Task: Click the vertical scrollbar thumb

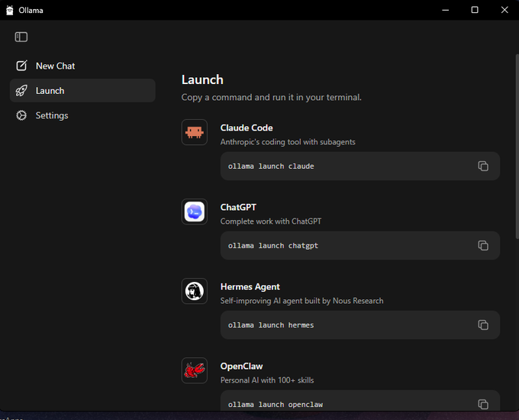Action: point(517,146)
